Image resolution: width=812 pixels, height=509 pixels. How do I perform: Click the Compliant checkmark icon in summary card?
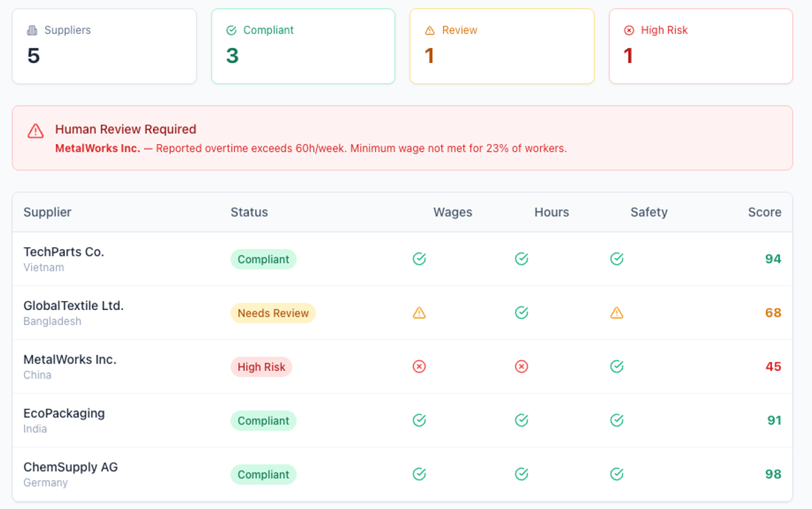pos(230,30)
